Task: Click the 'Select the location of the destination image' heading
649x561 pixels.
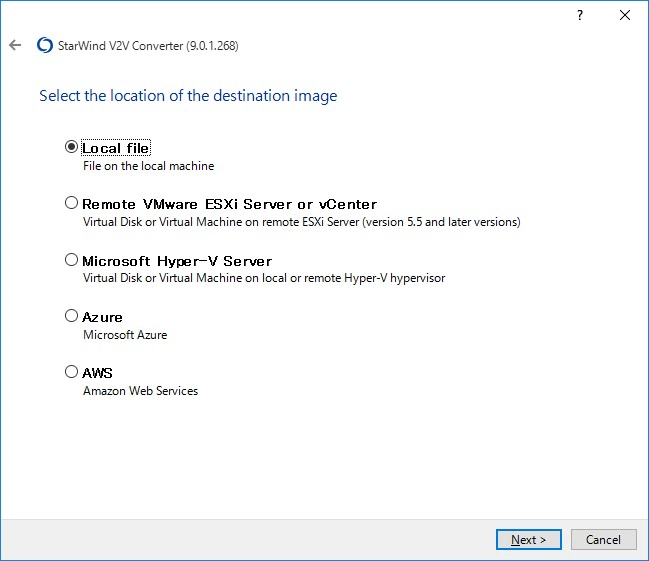Action: (x=188, y=96)
